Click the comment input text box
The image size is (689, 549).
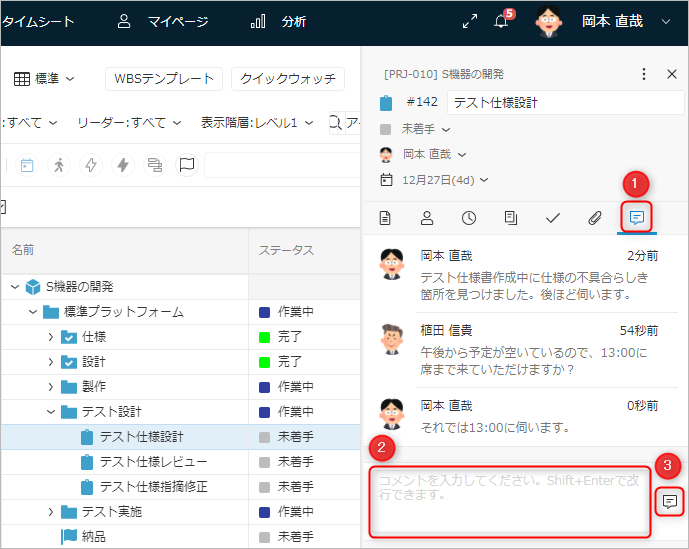pos(510,500)
